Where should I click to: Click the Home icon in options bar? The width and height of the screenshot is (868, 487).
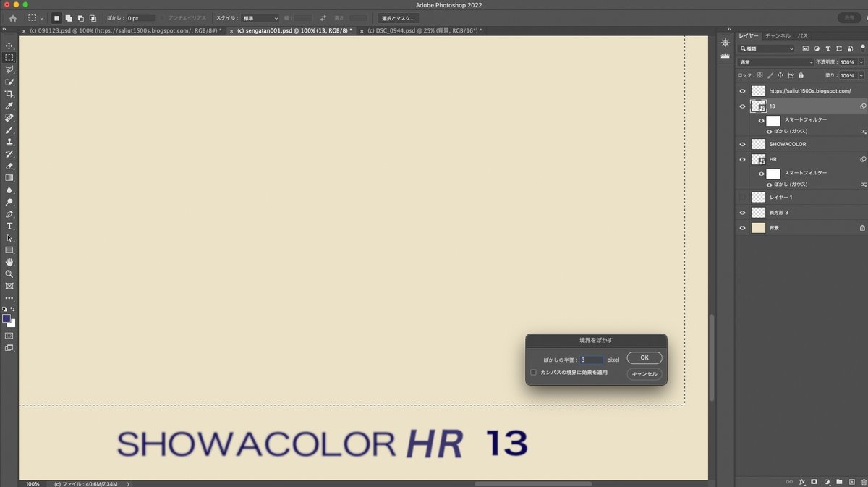[x=12, y=17]
